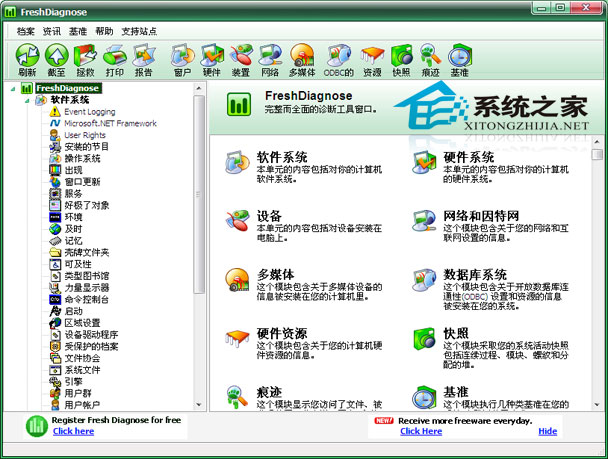Open 网络和因特网 module in main panel
The image size is (608, 459).
(481, 216)
